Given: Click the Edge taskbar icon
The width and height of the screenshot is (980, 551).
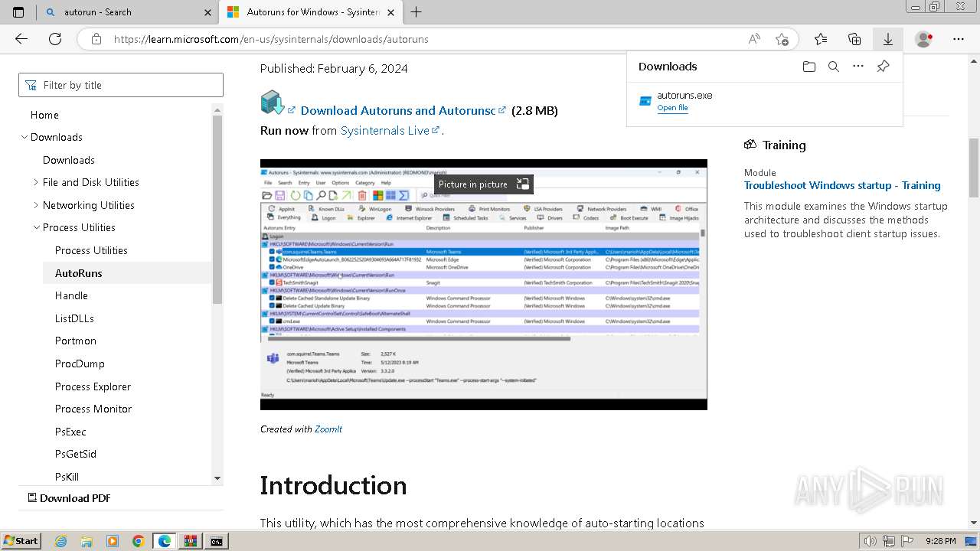Looking at the screenshot, I should click(x=164, y=541).
